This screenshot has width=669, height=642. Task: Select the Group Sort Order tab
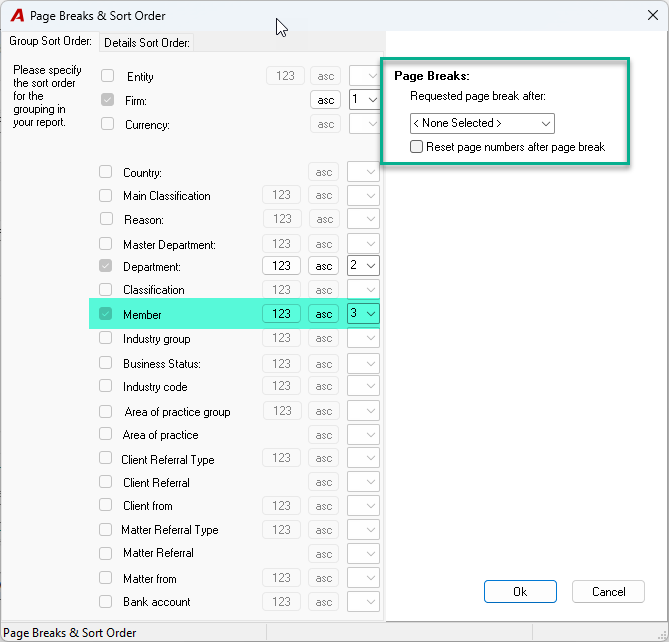coord(50,41)
